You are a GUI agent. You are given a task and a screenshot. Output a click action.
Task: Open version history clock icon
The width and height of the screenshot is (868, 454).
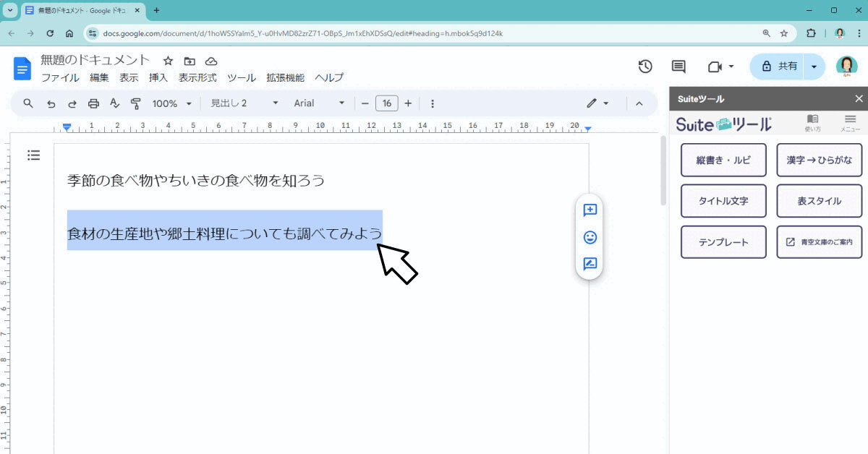[x=645, y=67]
